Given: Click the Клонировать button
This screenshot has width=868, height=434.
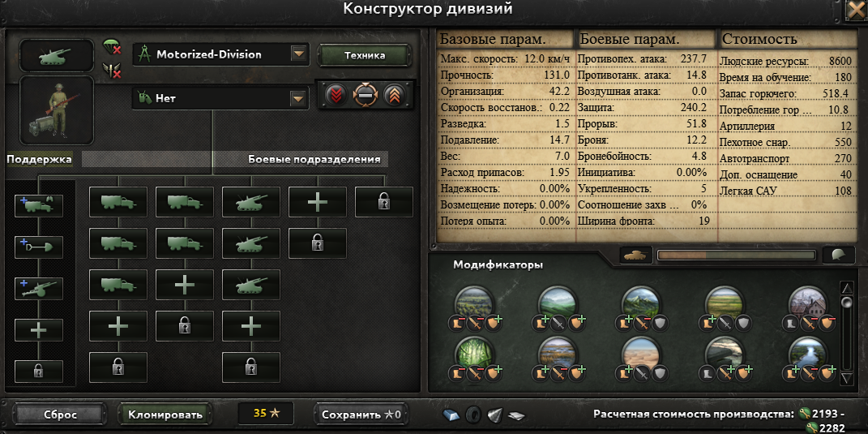Looking at the screenshot, I should pyautogui.click(x=165, y=414).
